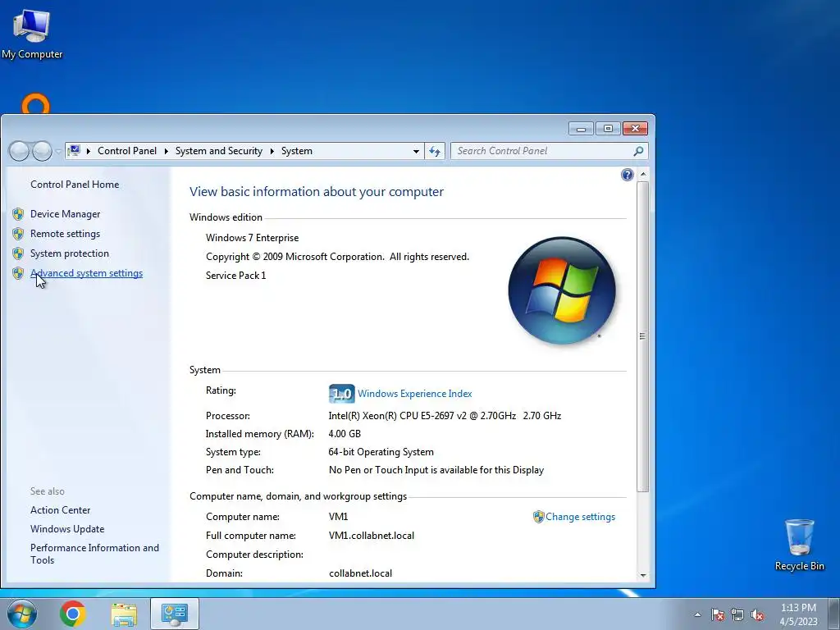Image resolution: width=840 pixels, height=630 pixels.
Task: Expand arrow before Control Panel breadcrumb
Action: (x=89, y=151)
